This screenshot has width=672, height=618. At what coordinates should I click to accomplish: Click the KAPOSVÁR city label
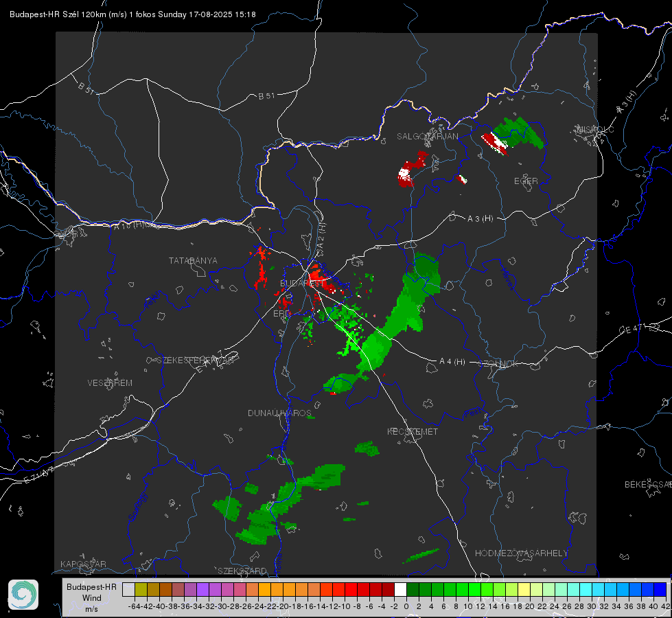(83, 564)
